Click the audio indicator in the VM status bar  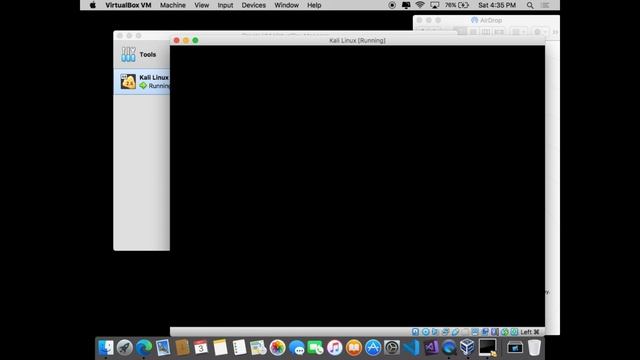tap(435, 332)
